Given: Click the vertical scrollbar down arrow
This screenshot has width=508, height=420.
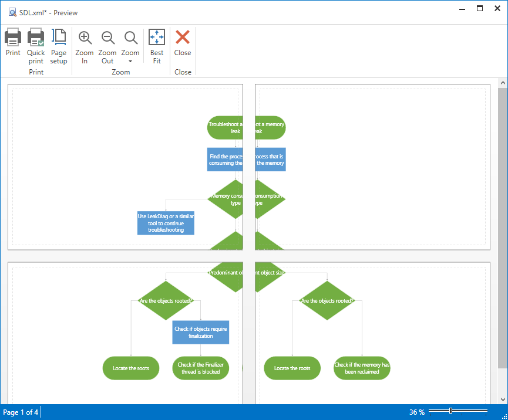Looking at the screenshot, I should click(503, 399).
